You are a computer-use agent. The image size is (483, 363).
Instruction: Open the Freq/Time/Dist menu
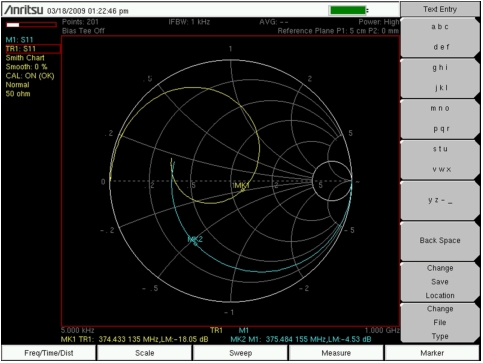tap(49, 353)
